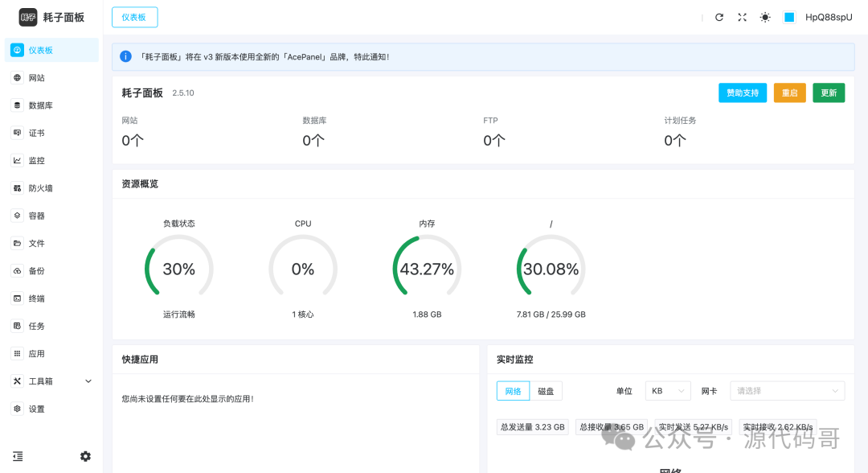Viewport: 868px width, 473px height.
Task: Click the 运行流畅 load status text
Action: [178, 315]
